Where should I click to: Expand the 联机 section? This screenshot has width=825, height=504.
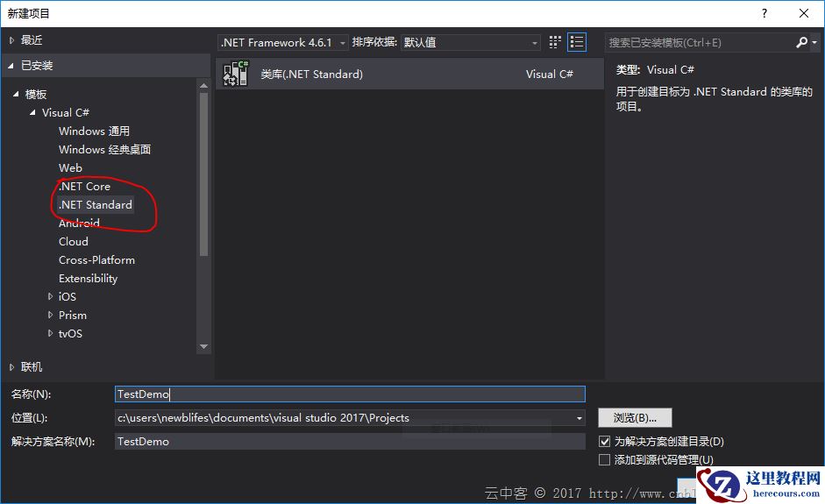pyautogui.click(x=11, y=367)
